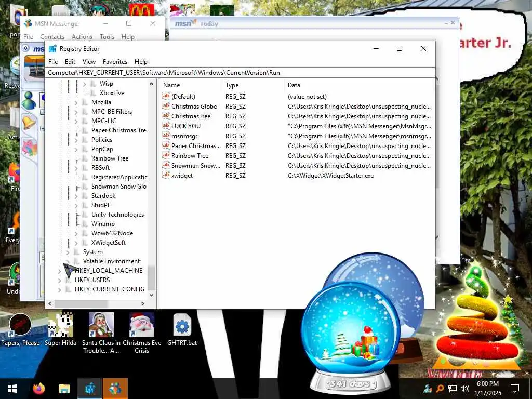Switch to Registry Editor taskbar button

tap(89, 389)
